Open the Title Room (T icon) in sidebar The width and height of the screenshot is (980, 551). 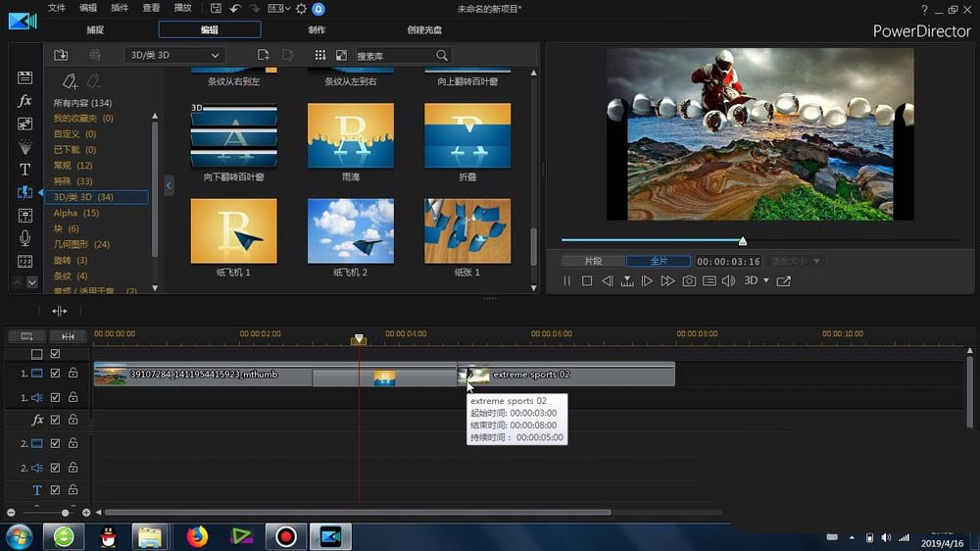[25, 169]
